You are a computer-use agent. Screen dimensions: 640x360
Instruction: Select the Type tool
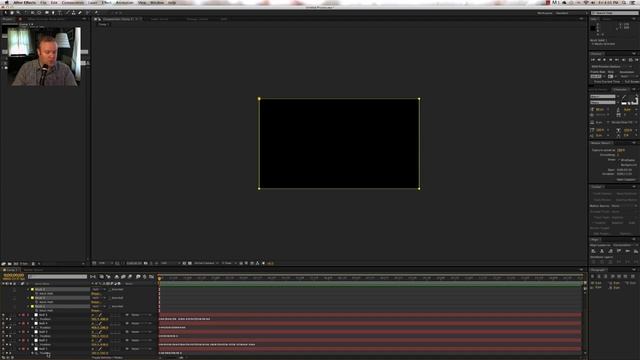tap(60, 13)
